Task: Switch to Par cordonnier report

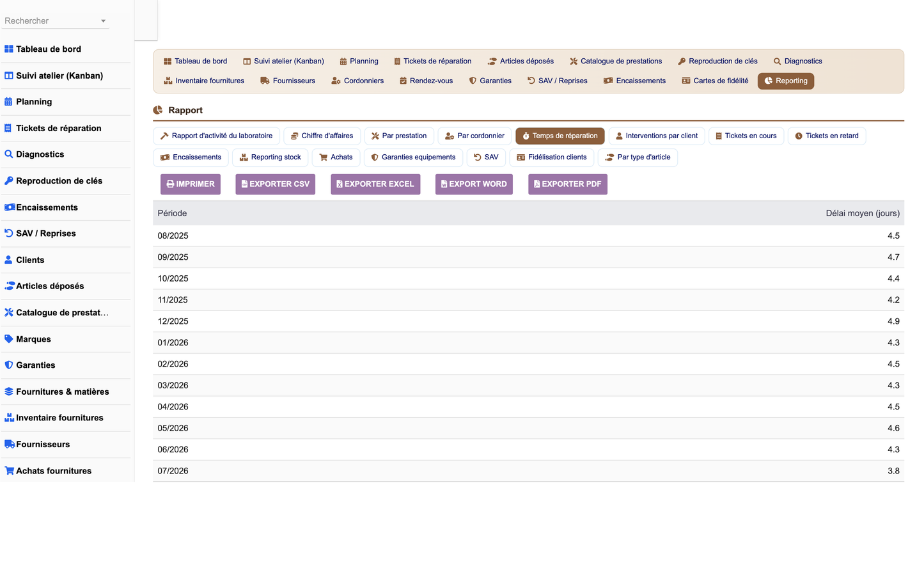Action: [474, 136]
